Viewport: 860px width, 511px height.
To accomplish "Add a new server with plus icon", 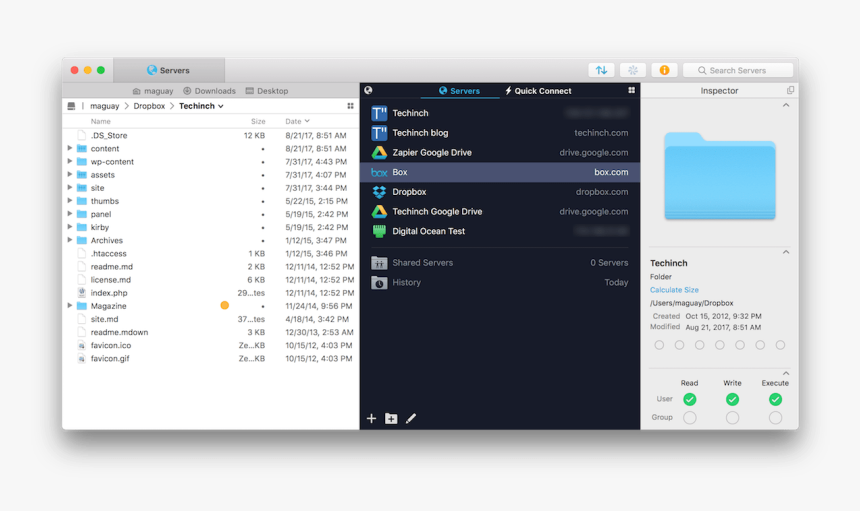I will (x=371, y=418).
